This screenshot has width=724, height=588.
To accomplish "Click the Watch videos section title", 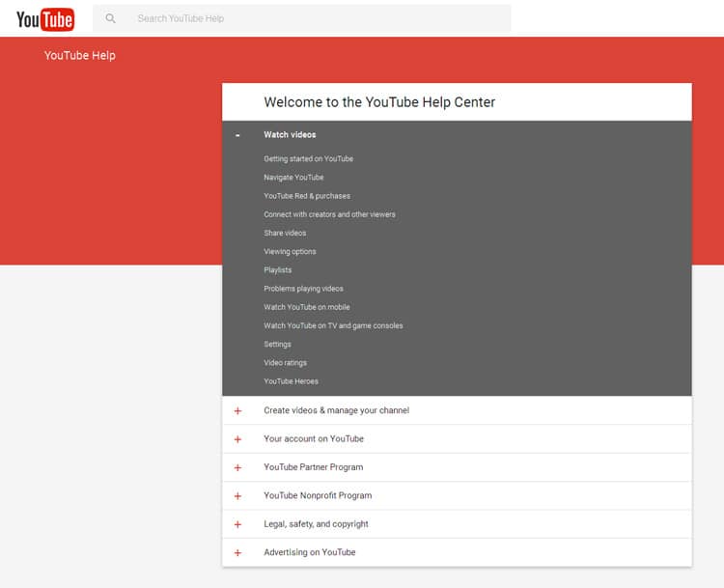I will pyautogui.click(x=290, y=135).
